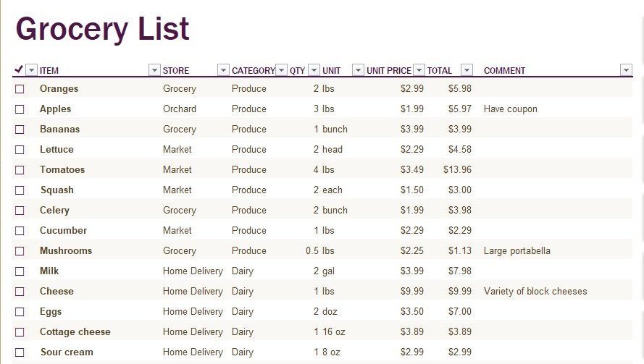
Task: Open the checkmark column filter dropdown
Action: tap(32, 70)
